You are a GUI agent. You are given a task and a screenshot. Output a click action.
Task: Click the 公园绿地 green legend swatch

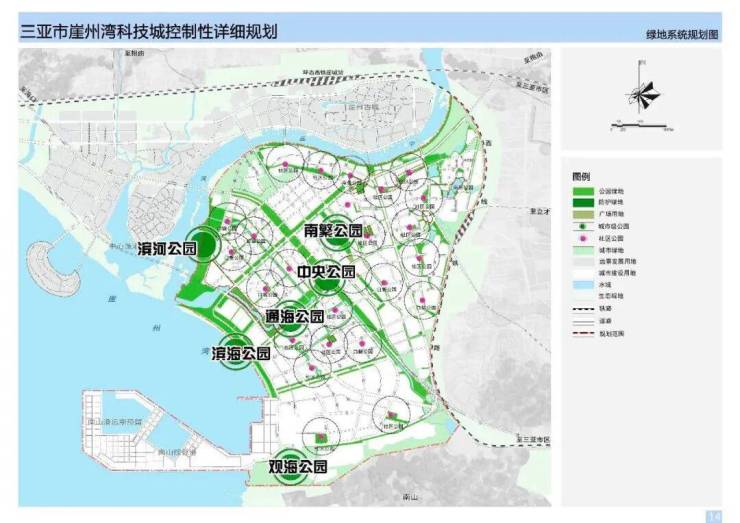click(x=582, y=191)
